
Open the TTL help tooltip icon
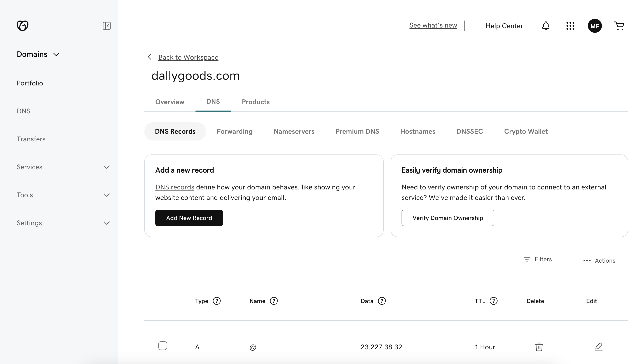click(x=493, y=301)
